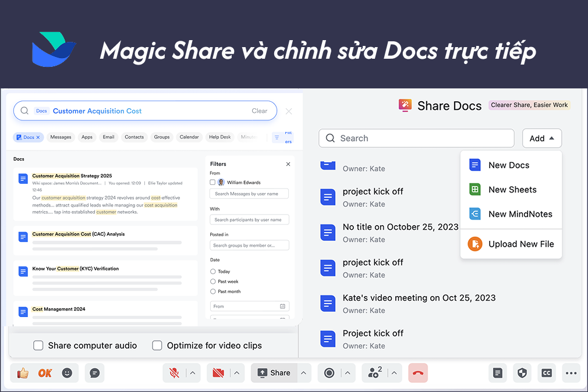588x392 pixels.
Task: Open the More options ellipsis icon
Action: (571, 373)
